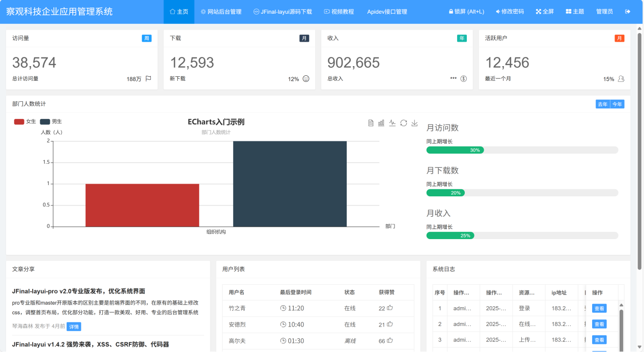Open 网站后台管理 menu
The height and width of the screenshot is (352, 644).
point(221,12)
